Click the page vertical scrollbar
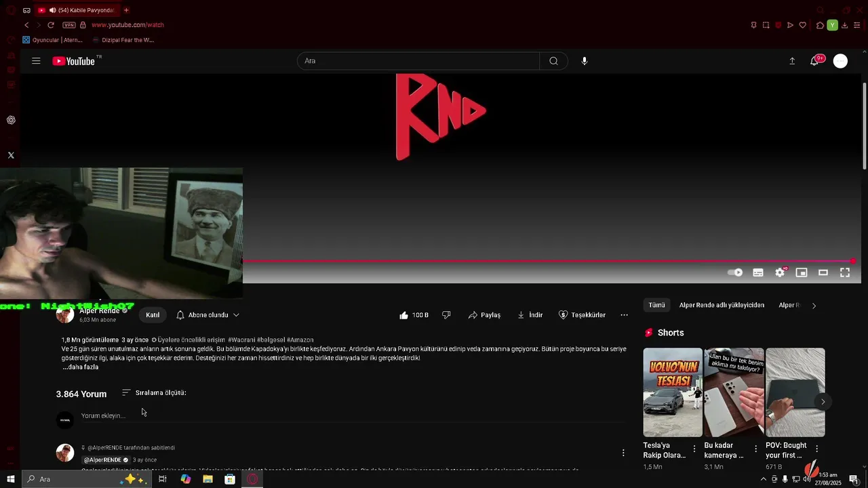868x488 pixels. [x=865, y=125]
